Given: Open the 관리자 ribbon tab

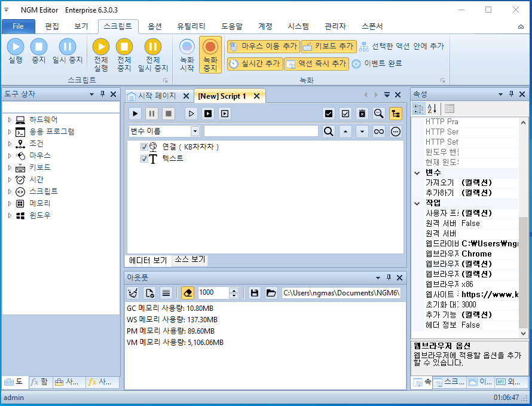Looking at the screenshot, I should pos(335,26).
